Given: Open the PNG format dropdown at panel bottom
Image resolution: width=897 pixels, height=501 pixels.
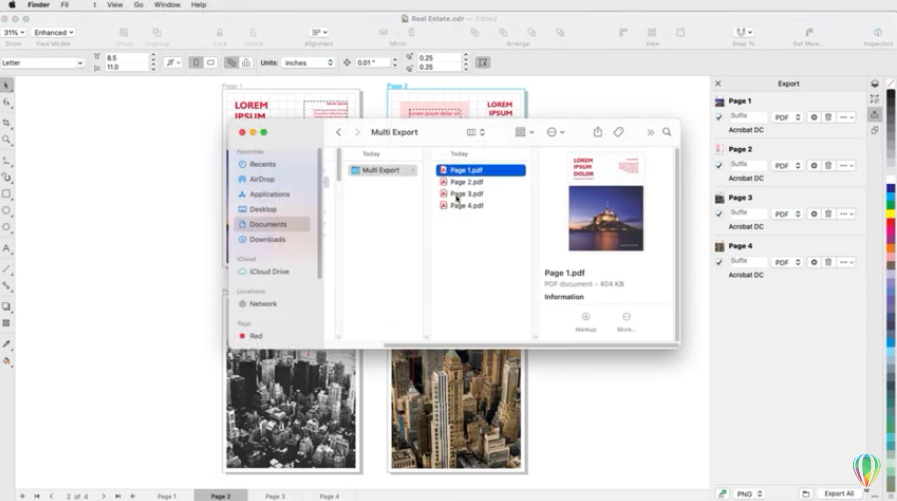Looking at the screenshot, I should 749,494.
